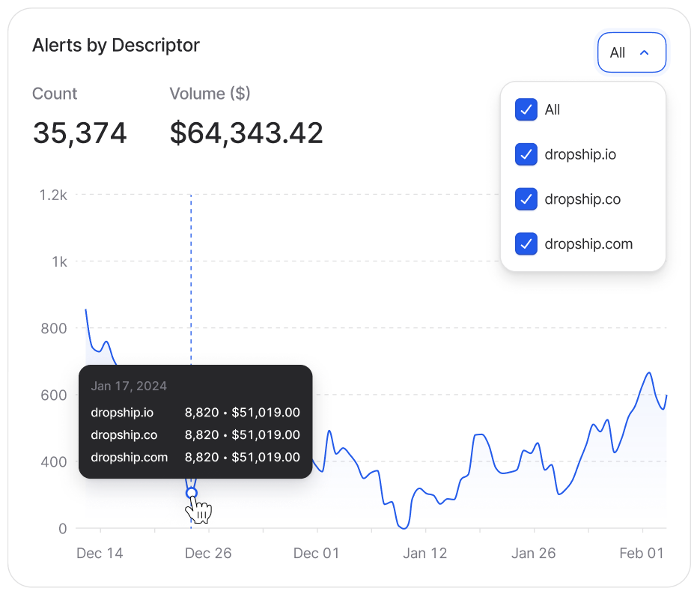Click the Jan 17, 2024 tooltip date
This screenshot has height=597, width=700.
coord(129,387)
